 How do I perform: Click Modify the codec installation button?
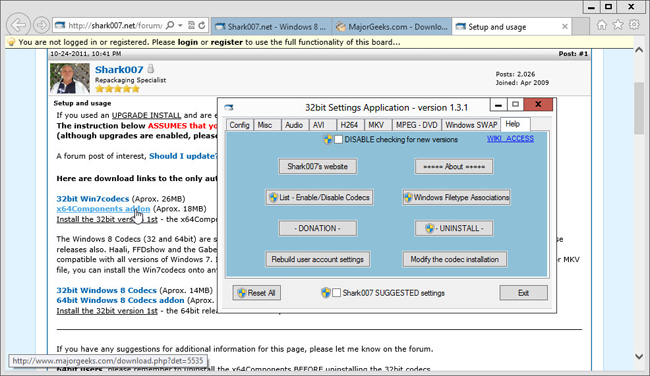click(x=454, y=260)
